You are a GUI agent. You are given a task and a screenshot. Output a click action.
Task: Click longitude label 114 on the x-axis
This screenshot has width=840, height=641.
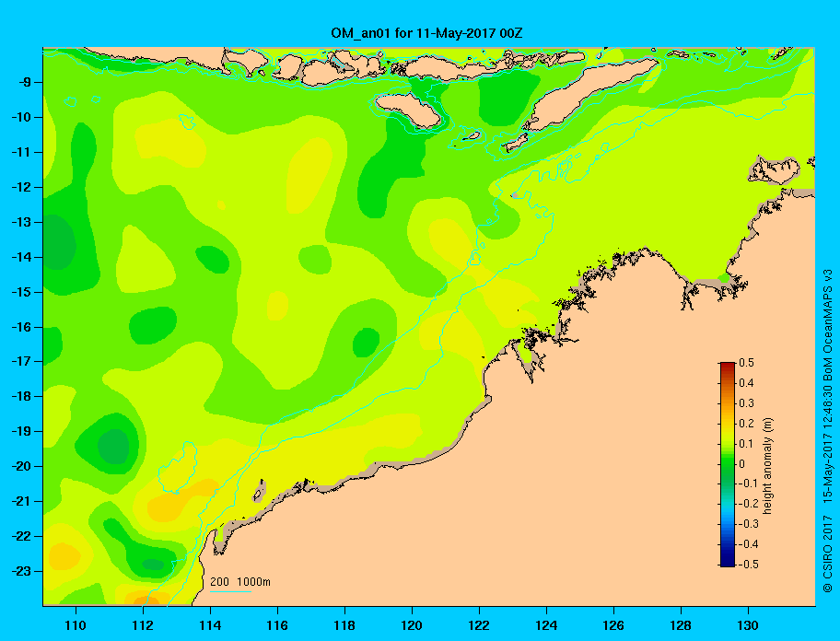pyautogui.click(x=210, y=625)
